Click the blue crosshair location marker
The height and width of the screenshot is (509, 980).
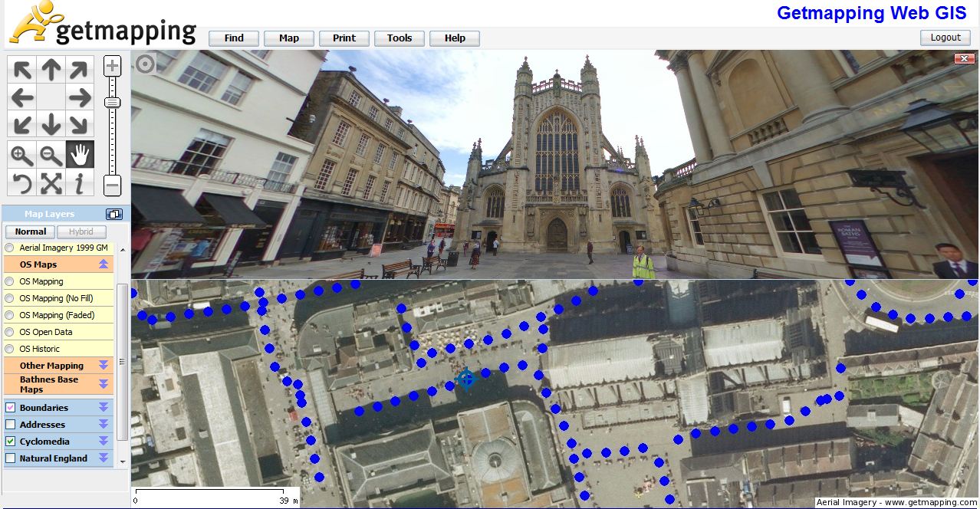pyautogui.click(x=465, y=379)
